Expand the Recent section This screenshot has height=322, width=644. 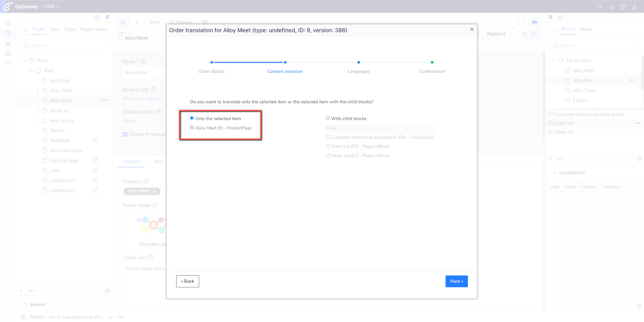pyautogui.click(x=26, y=304)
